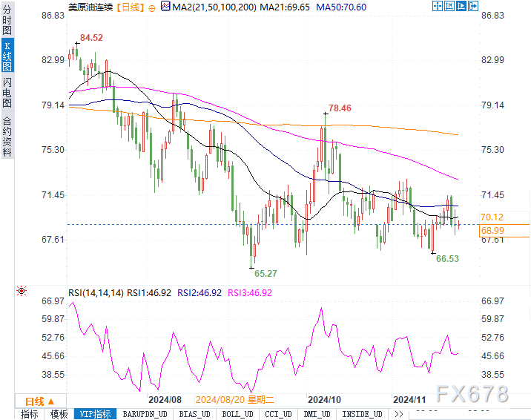
Task: Open the 指标 tab at bottom
Action: (30, 414)
